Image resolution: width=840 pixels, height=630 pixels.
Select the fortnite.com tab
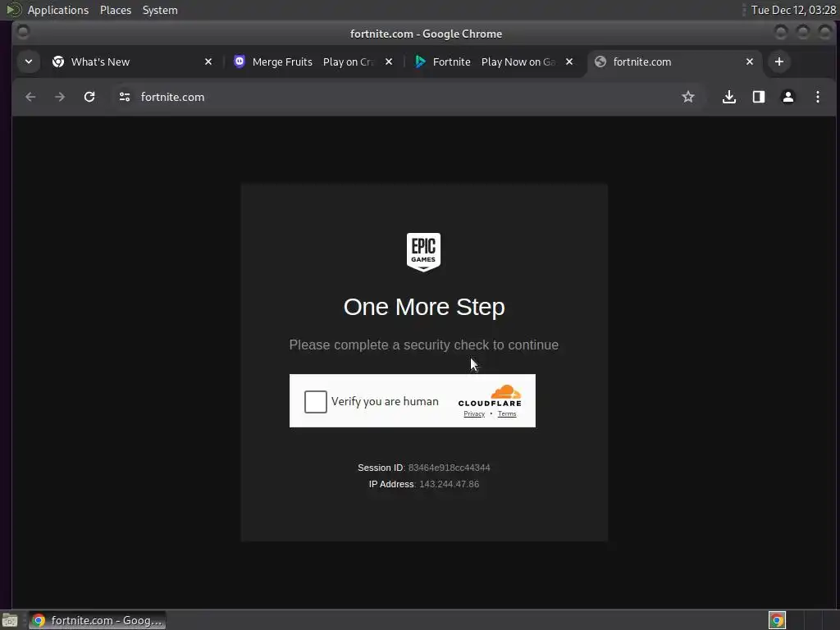(x=675, y=62)
